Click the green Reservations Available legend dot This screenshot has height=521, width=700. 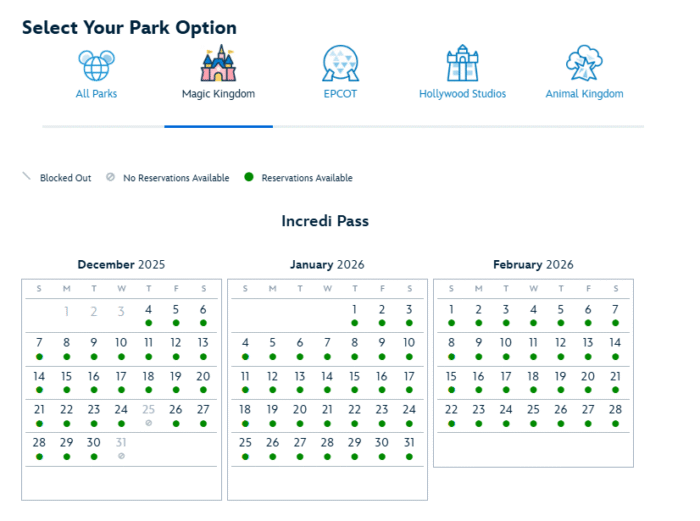248,178
